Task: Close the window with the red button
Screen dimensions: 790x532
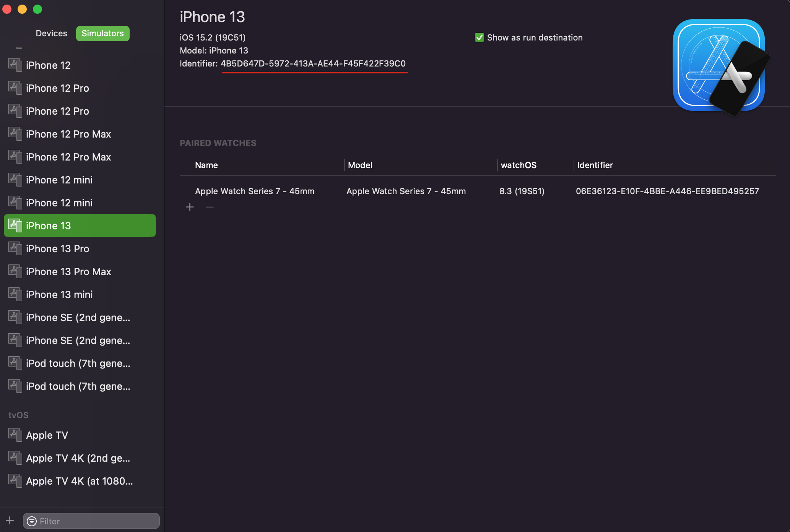Action: point(7,9)
